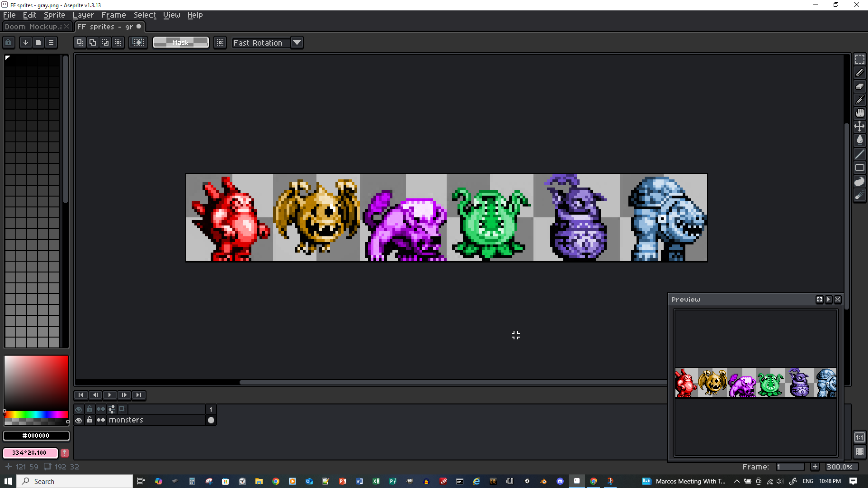
Task: Go to last frame
Action: [x=139, y=395]
